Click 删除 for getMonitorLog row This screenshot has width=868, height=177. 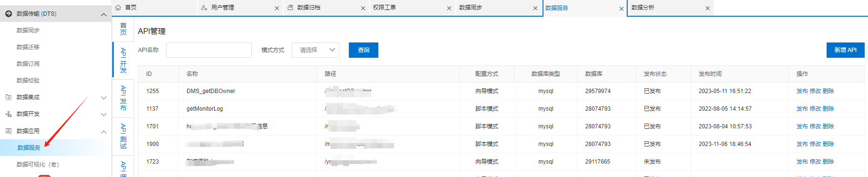(829, 109)
